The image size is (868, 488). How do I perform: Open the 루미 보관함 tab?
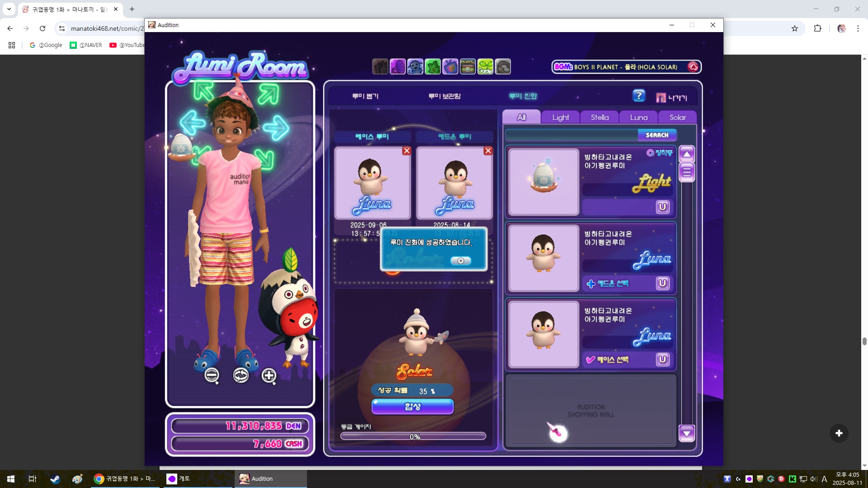(x=444, y=96)
